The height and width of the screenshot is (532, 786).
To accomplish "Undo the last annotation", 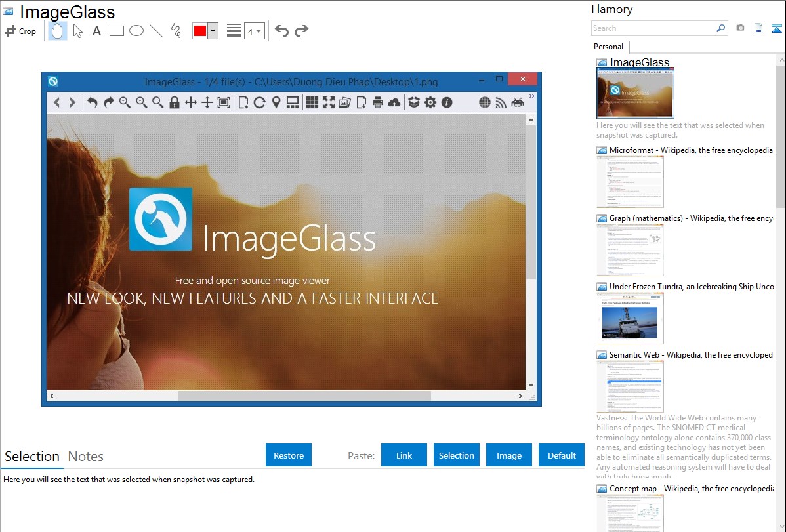I will click(281, 31).
